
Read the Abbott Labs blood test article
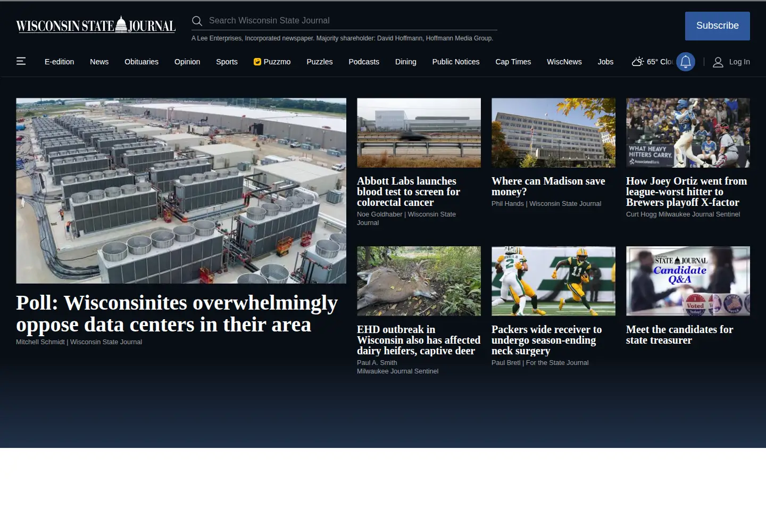point(409,192)
